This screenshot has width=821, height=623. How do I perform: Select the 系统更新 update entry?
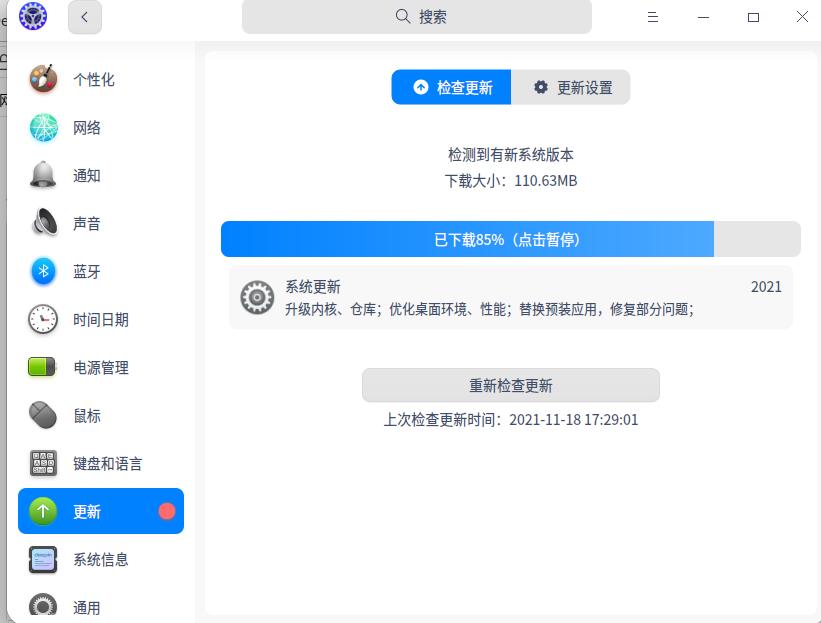[x=510, y=297]
